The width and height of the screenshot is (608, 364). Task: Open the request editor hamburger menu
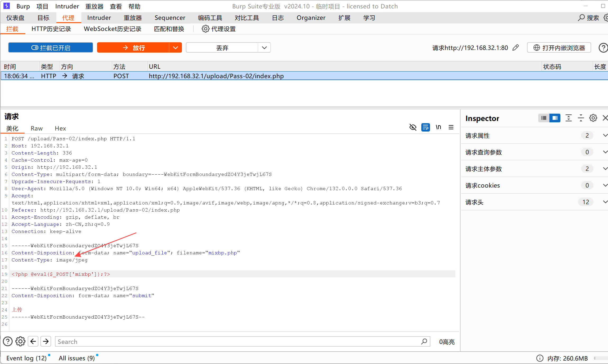coord(451,127)
